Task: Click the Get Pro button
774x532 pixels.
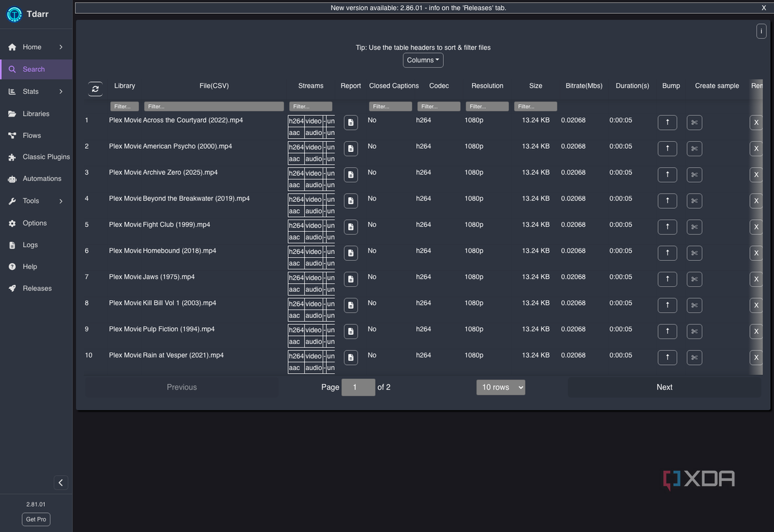Action: 36,519
